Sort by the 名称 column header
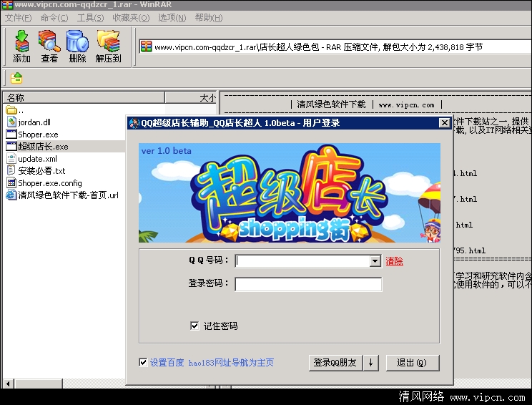Image resolution: width=532 pixels, height=405 pixels. point(84,98)
